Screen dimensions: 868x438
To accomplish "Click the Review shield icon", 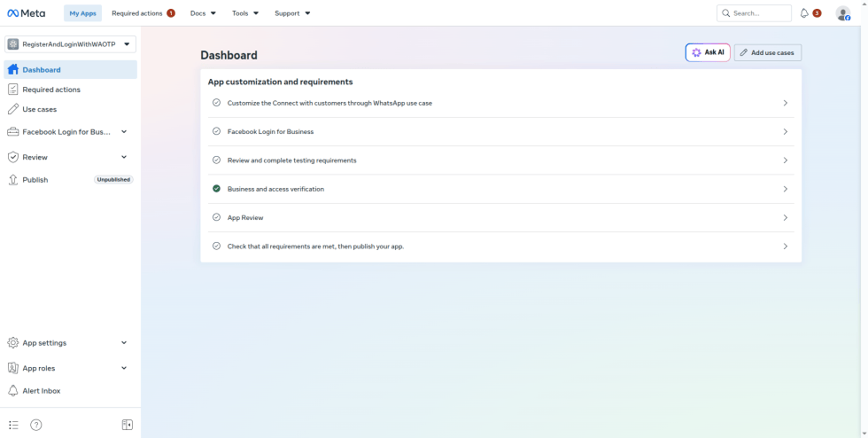I will pos(12,158).
